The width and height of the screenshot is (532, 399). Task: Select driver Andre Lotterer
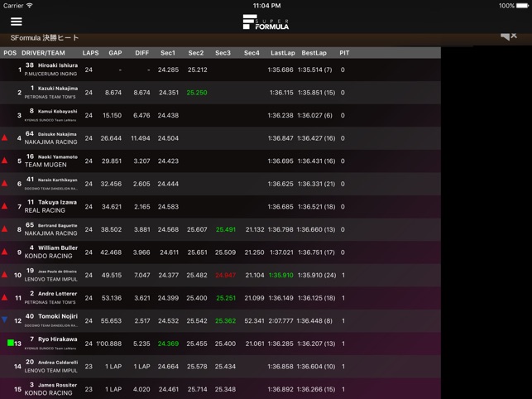(57, 293)
